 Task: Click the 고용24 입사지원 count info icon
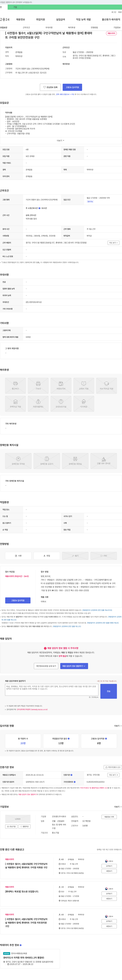click(106, 738)
